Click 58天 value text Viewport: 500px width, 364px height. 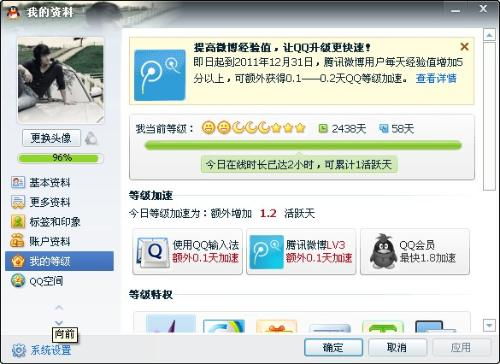(402, 128)
